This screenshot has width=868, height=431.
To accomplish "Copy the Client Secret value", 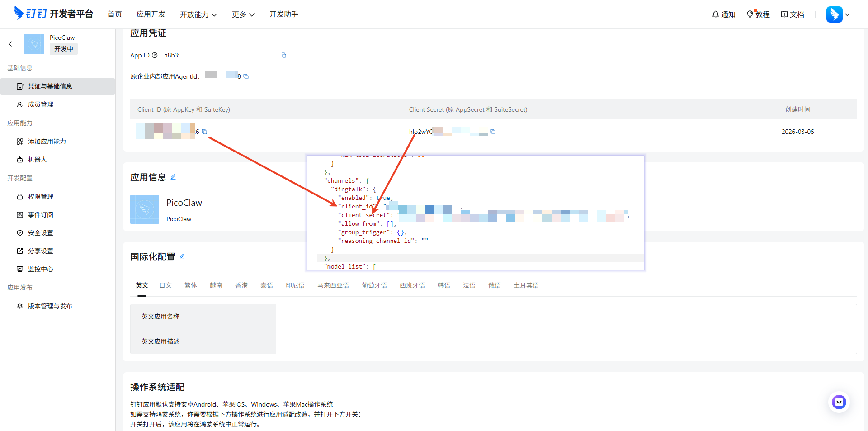I will click(493, 132).
